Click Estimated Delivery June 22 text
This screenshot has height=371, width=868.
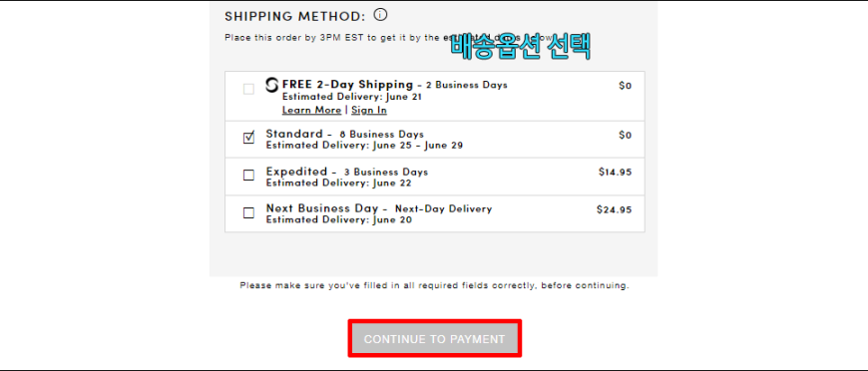point(339,184)
